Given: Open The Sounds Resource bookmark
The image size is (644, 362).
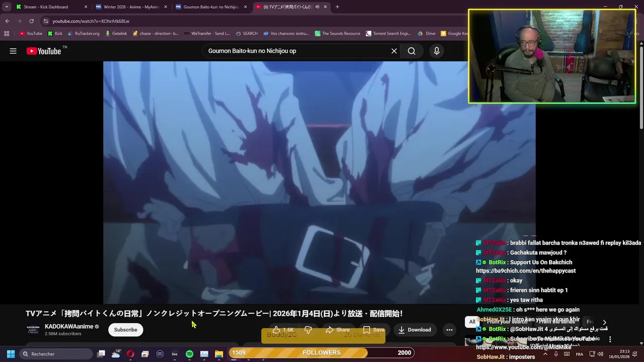Looking at the screenshot, I should point(338,34).
